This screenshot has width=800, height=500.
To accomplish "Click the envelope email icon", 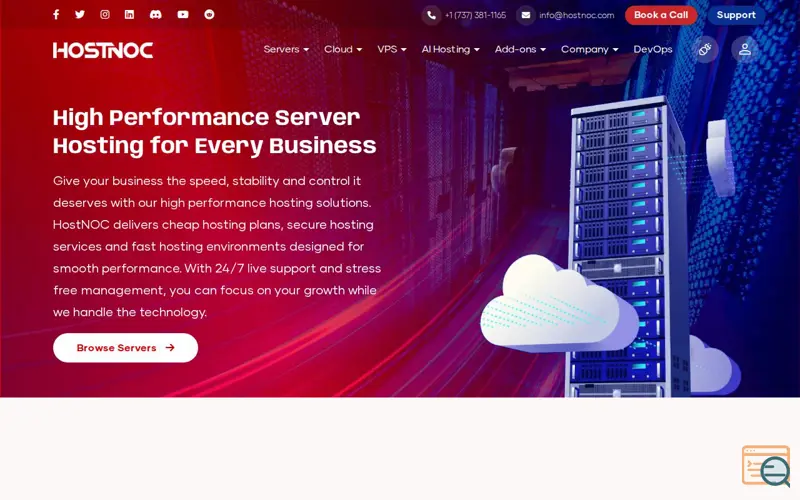I will coord(526,15).
